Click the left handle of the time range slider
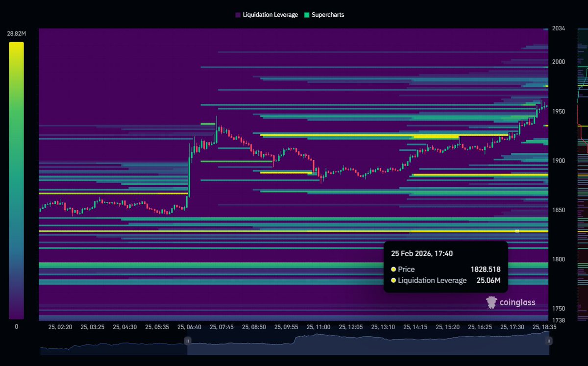 pyautogui.click(x=187, y=341)
